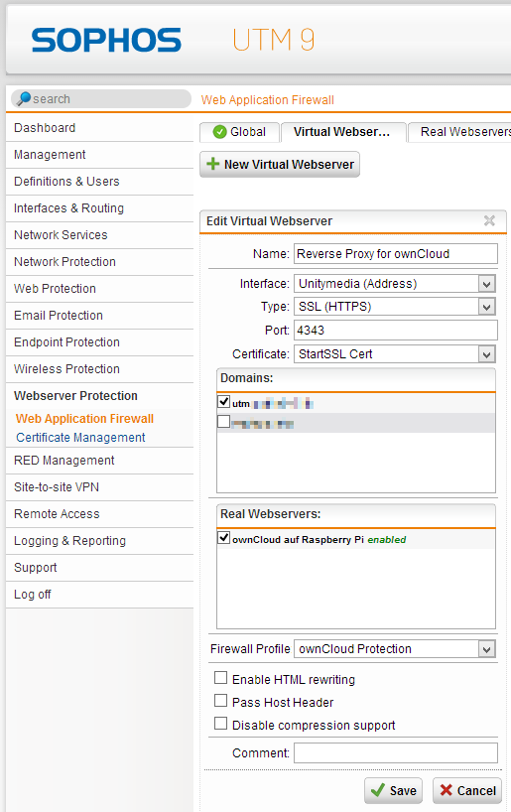Image resolution: width=511 pixels, height=812 pixels.
Task: Open Dashboard in sidebar
Action: [99, 128]
